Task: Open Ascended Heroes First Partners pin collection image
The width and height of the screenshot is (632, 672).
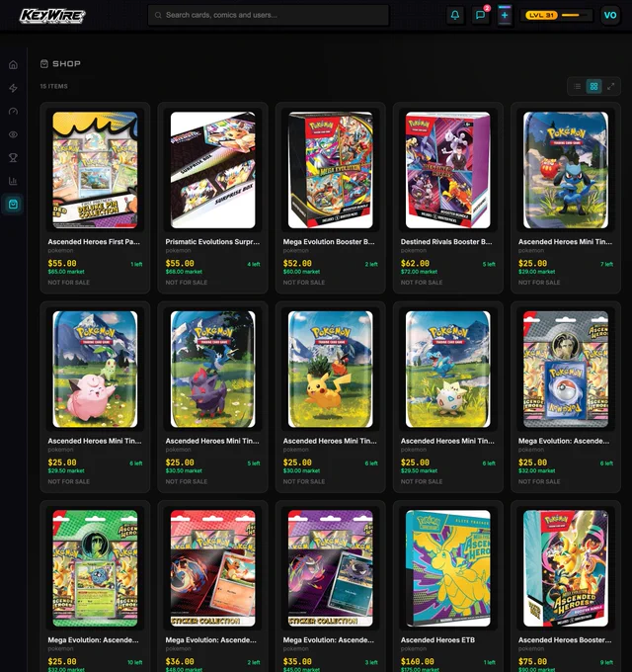Action: click(95, 170)
